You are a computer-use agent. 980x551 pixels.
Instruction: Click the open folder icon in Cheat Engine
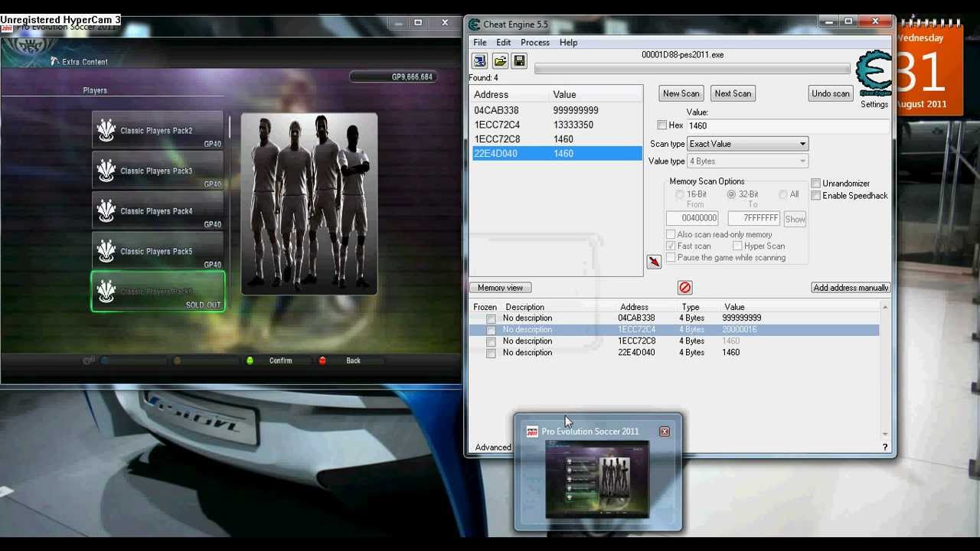point(500,61)
